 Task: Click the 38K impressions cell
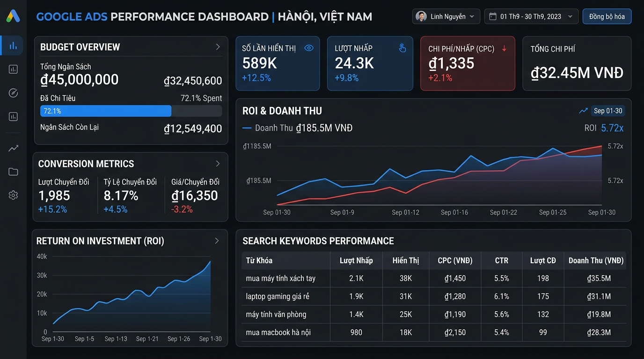click(406, 278)
